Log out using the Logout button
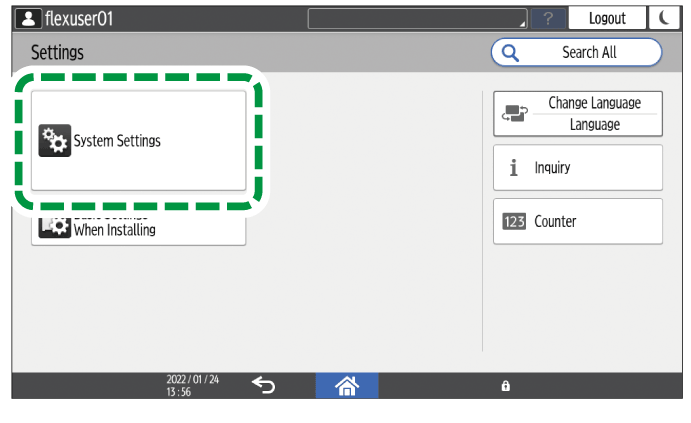Screen dimensions: 691x423 607,18
